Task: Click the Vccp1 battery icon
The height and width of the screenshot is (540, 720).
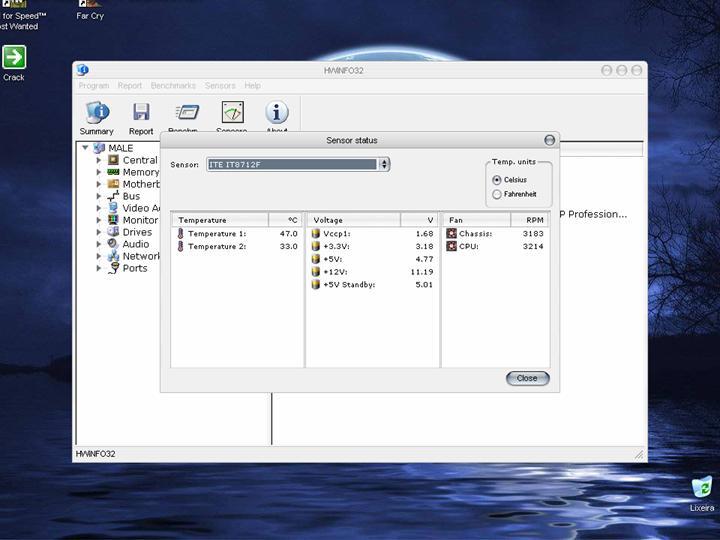Action: click(x=315, y=234)
